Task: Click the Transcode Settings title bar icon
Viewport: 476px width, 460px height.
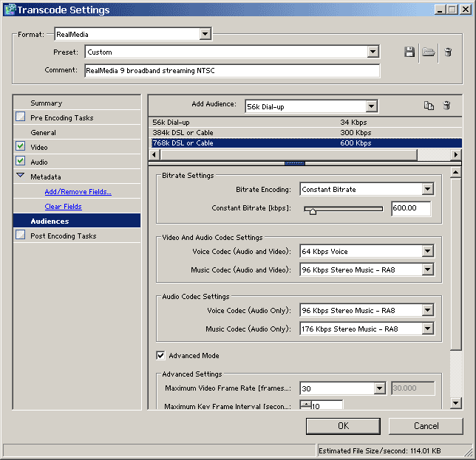Action: [10, 10]
